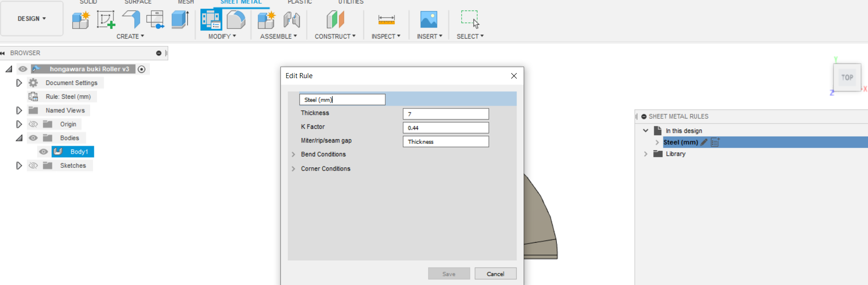Click the Browser panel minus icon
This screenshot has height=285, width=868.
(x=159, y=53)
